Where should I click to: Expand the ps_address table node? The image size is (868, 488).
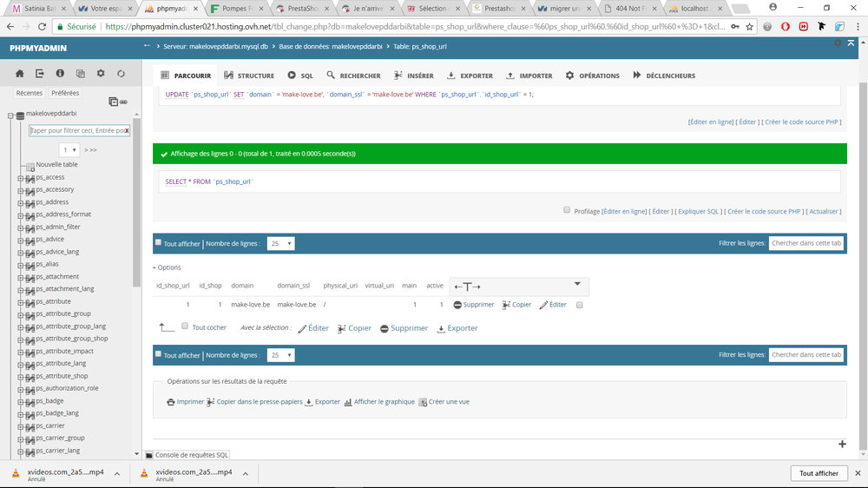click(x=21, y=202)
